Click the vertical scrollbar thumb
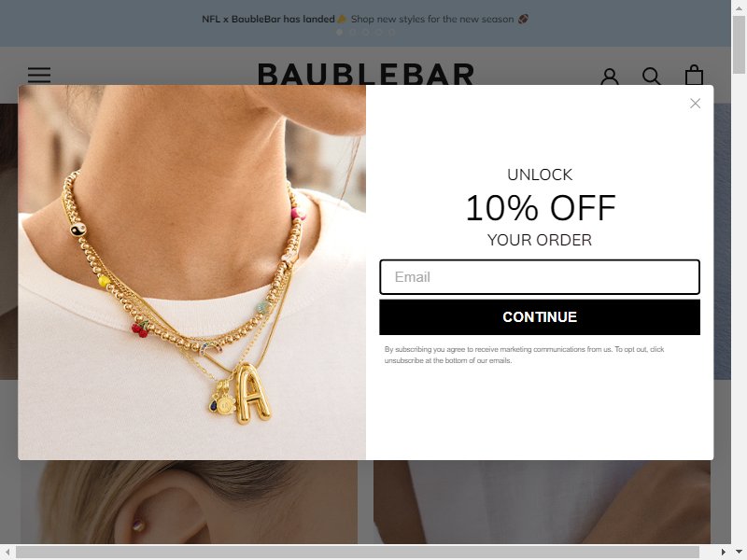This screenshot has height=560, width=747. point(739,45)
